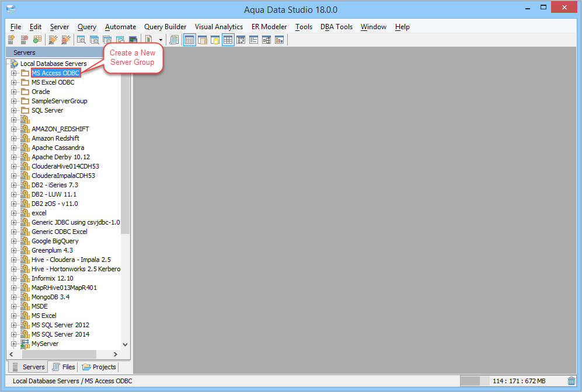Screen dimensions: 582x392
Task: Click the table-with-green-dot toolbar icon
Action: tap(37, 40)
